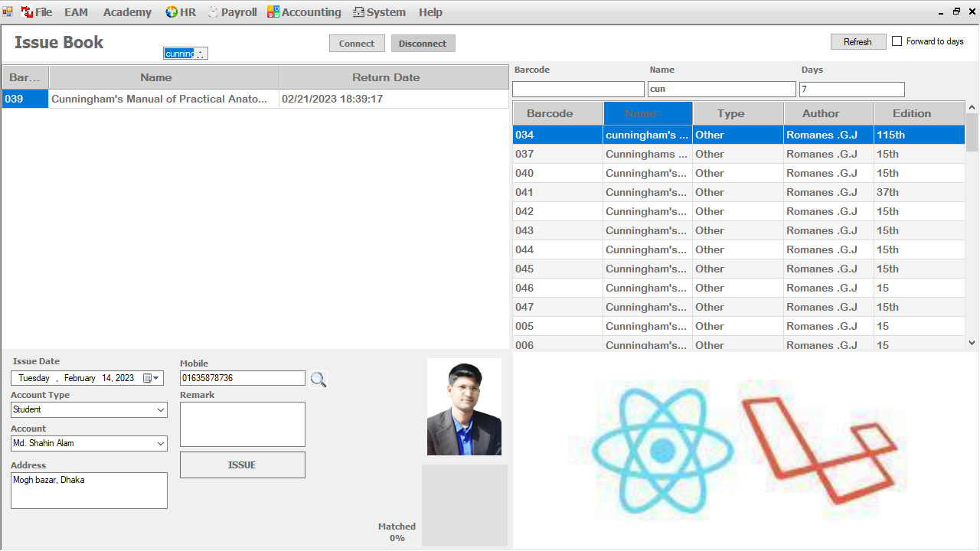Click the Name filter field containing 'cun'

pyautogui.click(x=722, y=90)
